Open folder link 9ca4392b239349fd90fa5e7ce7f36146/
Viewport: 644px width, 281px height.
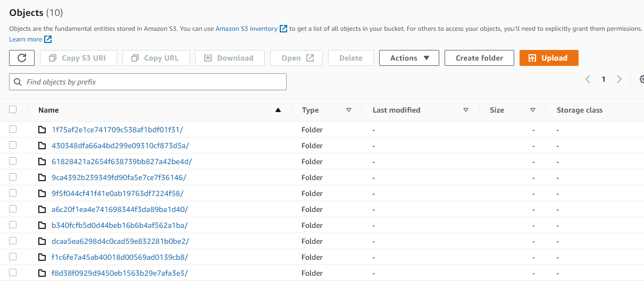tap(119, 177)
